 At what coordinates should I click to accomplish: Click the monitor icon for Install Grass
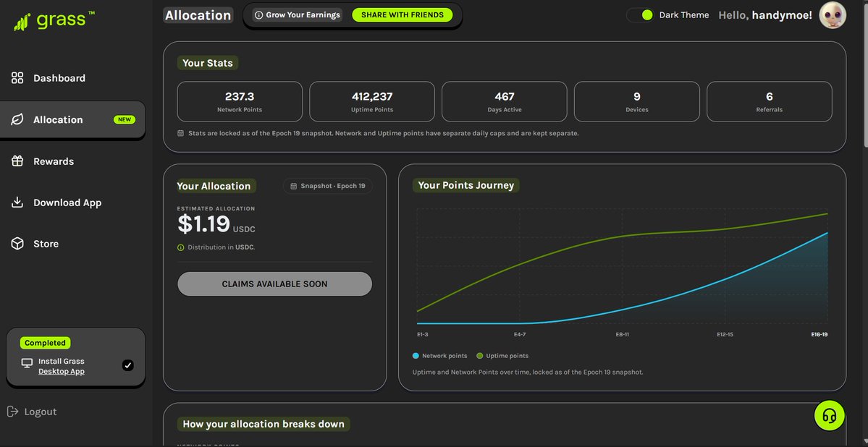(x=27, y=363)
